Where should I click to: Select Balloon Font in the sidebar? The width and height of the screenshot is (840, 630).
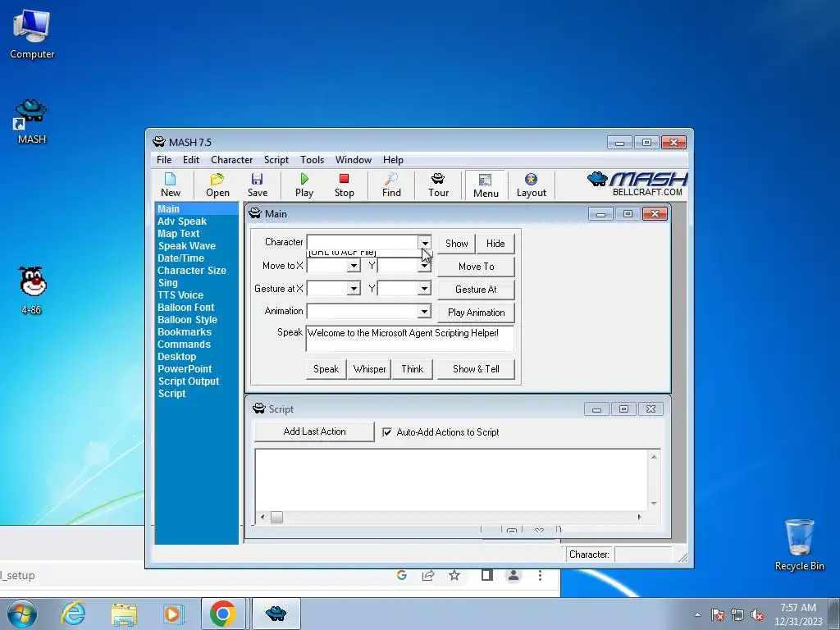pos(186,308)
